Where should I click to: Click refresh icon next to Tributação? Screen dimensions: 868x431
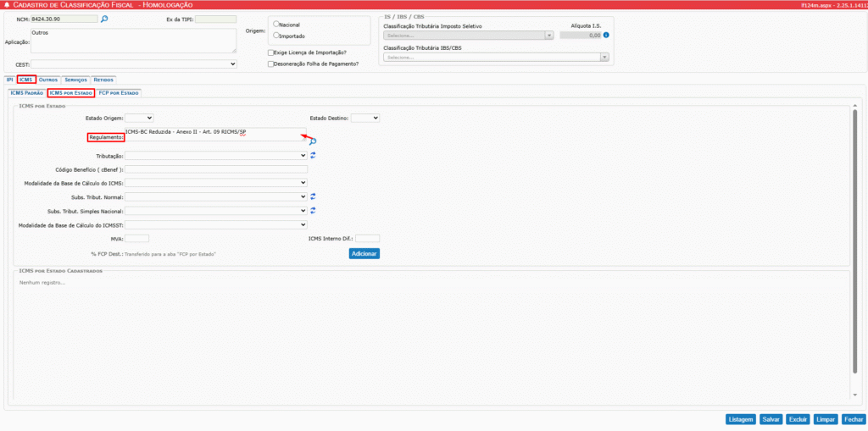[313, 156]
